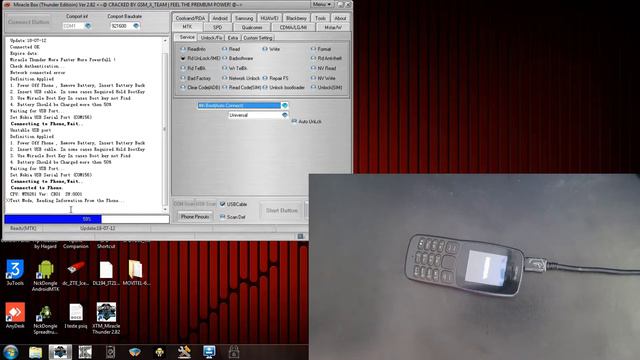Click the blue monitor taskbar icon
640x360 pixels.
pyautogui.click(x=209, y=352)
